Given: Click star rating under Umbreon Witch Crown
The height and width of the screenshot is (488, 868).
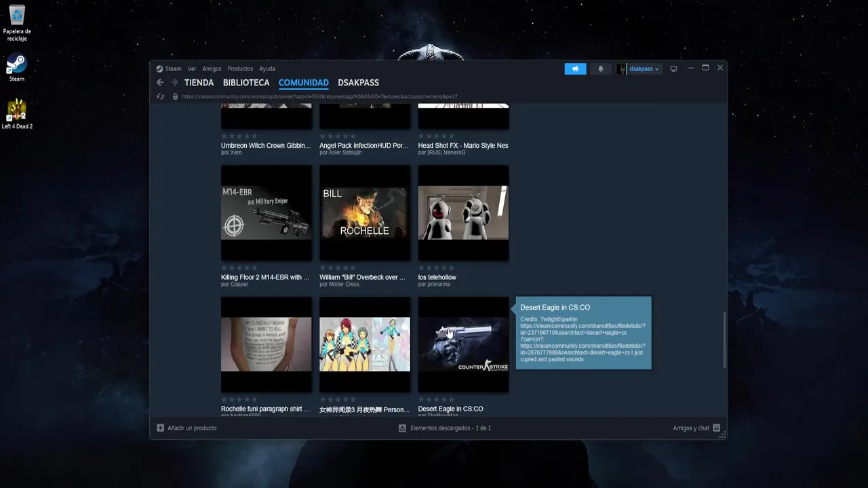Looking at the screenshot, I should (239, 136).
